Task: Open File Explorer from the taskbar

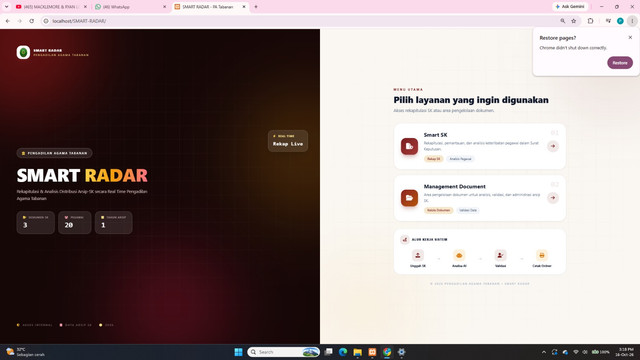Action: [x=358, y=352]
